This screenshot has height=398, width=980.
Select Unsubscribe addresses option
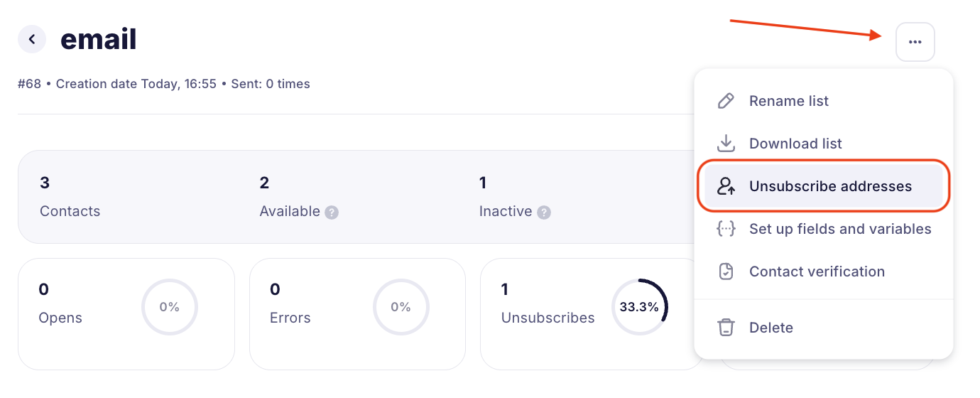[830, 186]
